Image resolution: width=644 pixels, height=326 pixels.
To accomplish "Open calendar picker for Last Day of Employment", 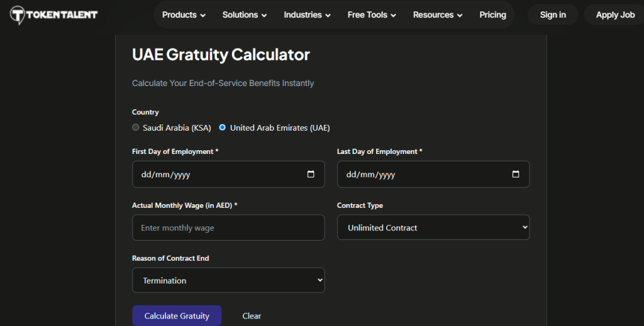I will point(516,175).
